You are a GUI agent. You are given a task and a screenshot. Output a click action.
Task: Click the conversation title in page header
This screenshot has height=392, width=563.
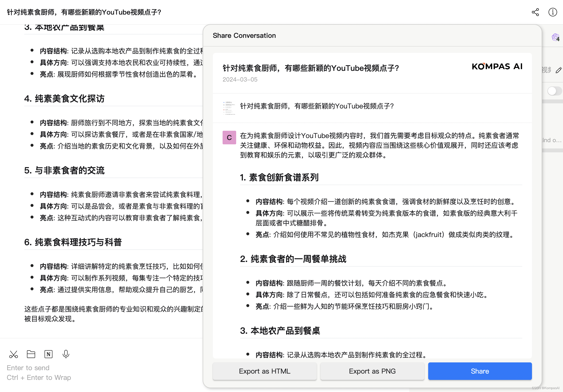pyautogui.click(x=84, y=12)
